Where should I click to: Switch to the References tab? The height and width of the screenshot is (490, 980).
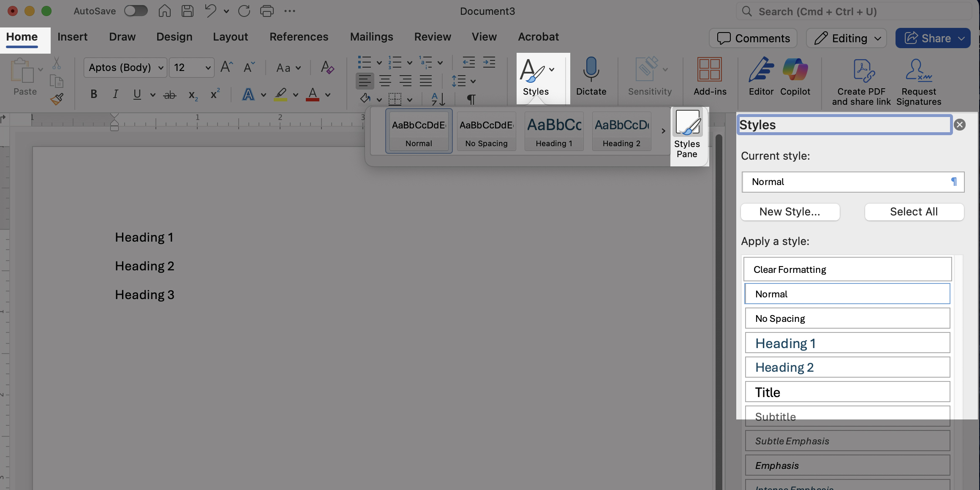click(299, 37)
